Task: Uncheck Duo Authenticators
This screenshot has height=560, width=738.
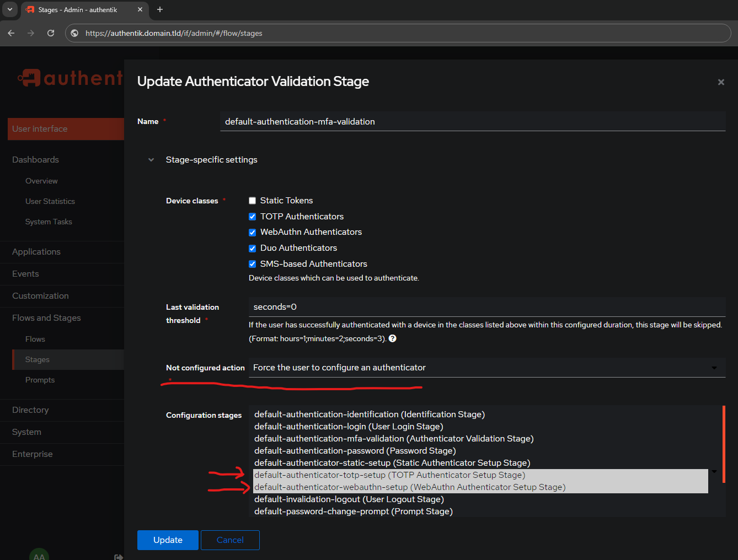Action: (x=252, y=248)
